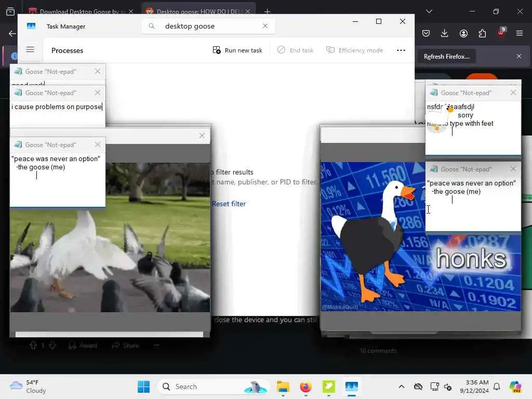532x399 pixels.
Task: Open Windows Start menu
Action: coord(143,387)
